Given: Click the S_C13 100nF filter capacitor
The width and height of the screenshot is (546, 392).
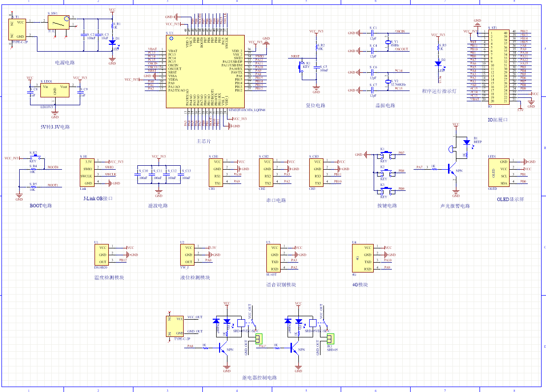Looking at the screenshot, I should [x=180, y=174].
